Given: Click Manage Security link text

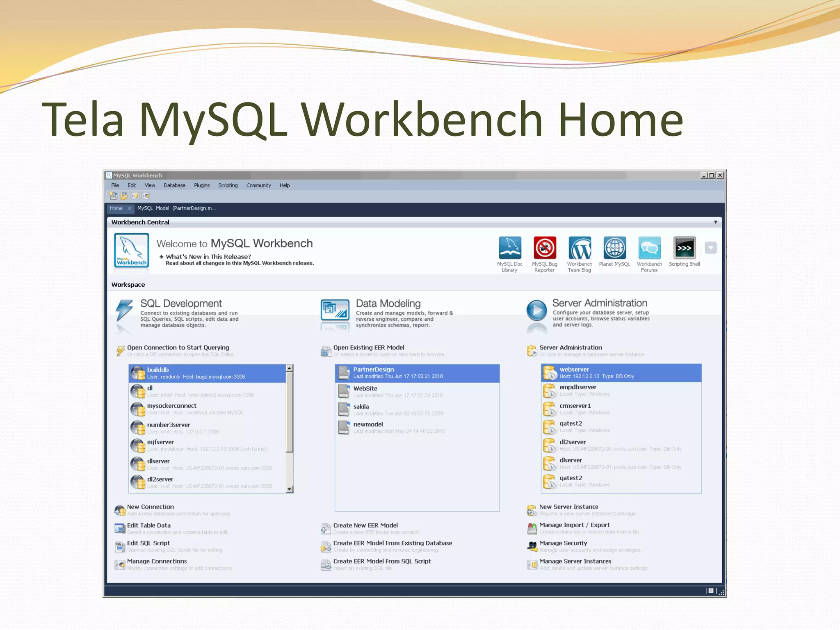Looking at the screenshot, I should (x=563, y=543).
